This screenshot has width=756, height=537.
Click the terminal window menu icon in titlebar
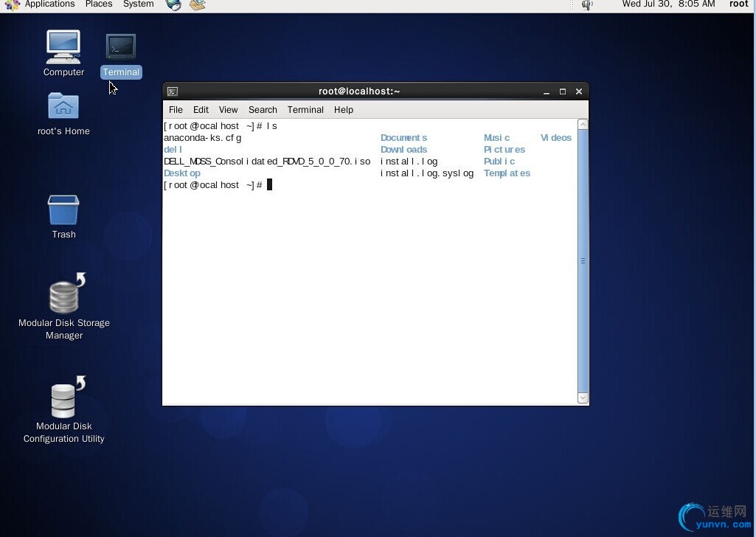pos(173,91)
